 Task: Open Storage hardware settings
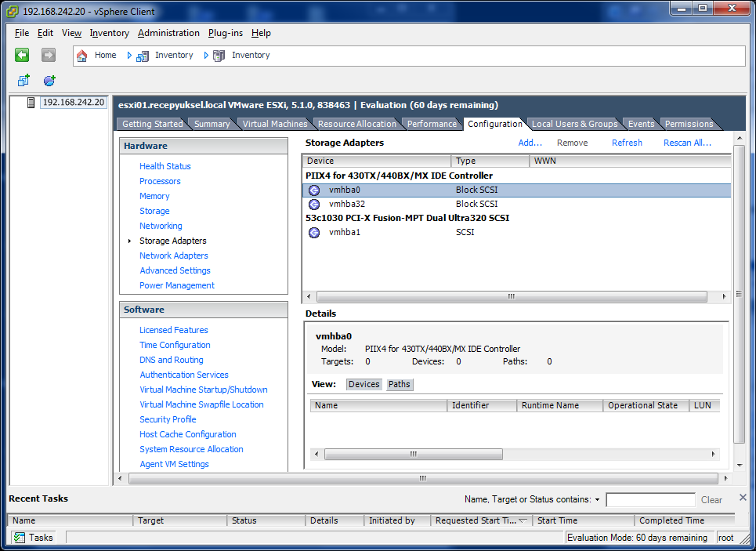pyautogui.click(x=154, y=212)
